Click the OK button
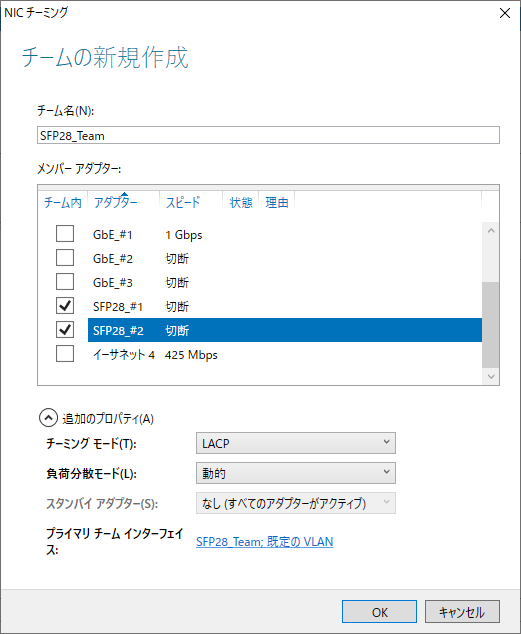The height and width of the screenshot is (634, 521). (379, 612)
